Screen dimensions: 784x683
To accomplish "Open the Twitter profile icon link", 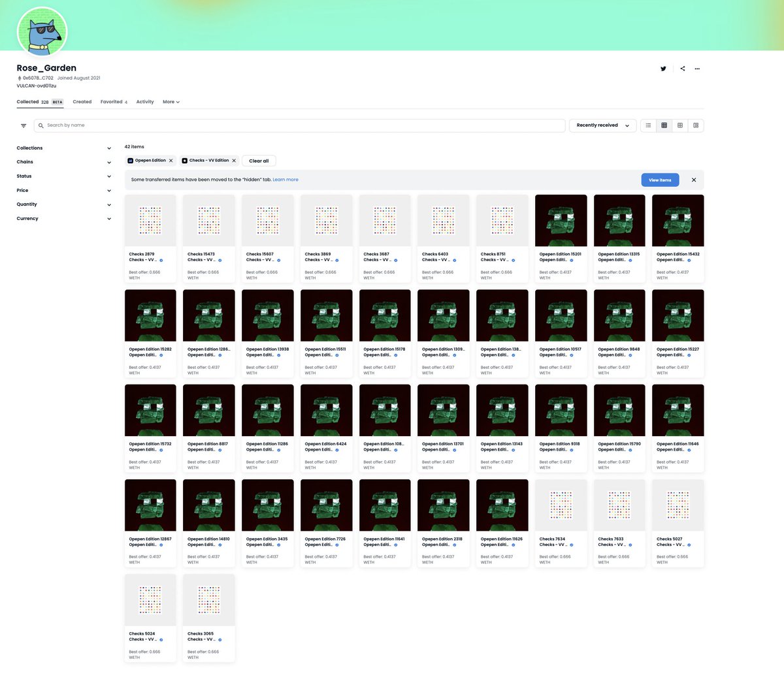I will (663, 69).
